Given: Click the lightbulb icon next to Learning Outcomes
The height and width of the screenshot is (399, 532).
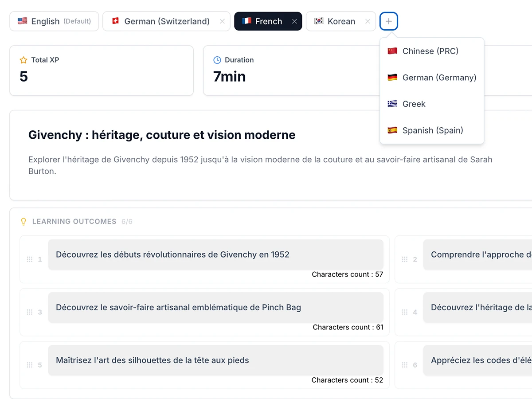Looking at the screenshot, I should [x=23, y=221].
